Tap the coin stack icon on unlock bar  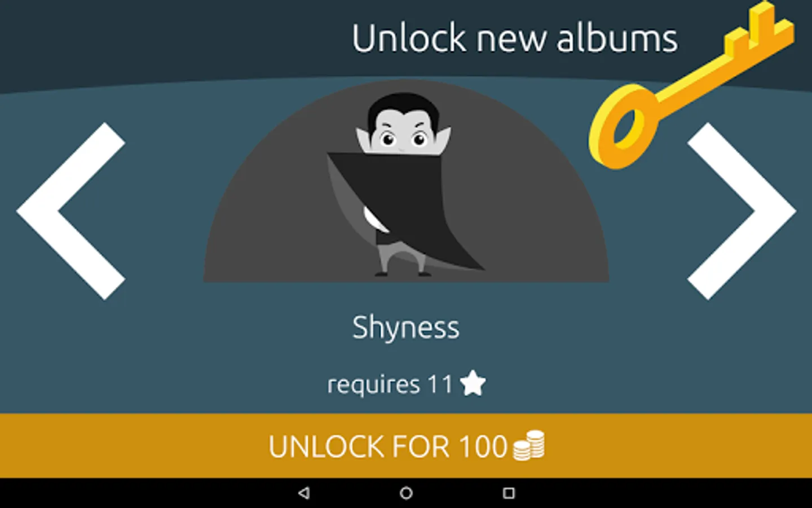(x=529, y=445)
